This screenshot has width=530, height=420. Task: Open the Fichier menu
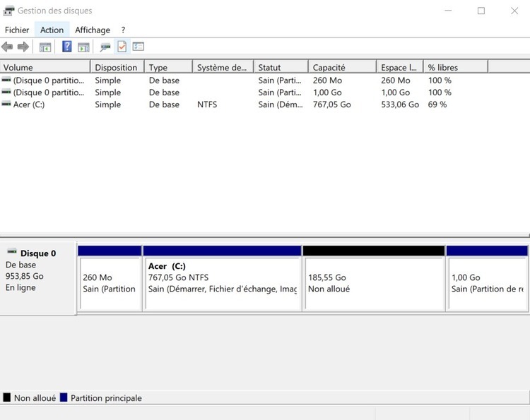17,30
